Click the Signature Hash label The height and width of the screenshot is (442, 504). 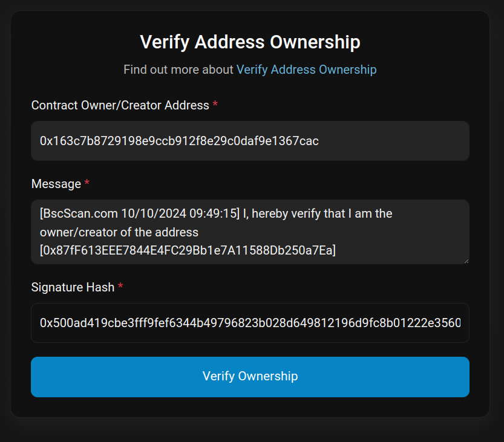tap(73, 287)
